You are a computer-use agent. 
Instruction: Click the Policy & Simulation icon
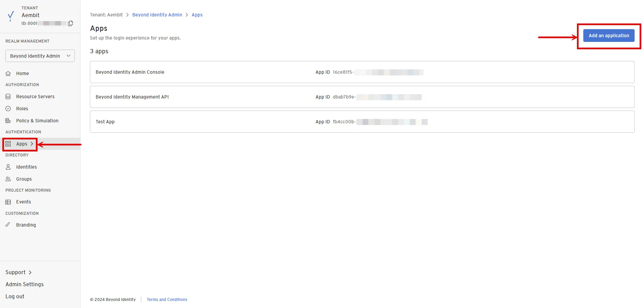pos(8,121)
